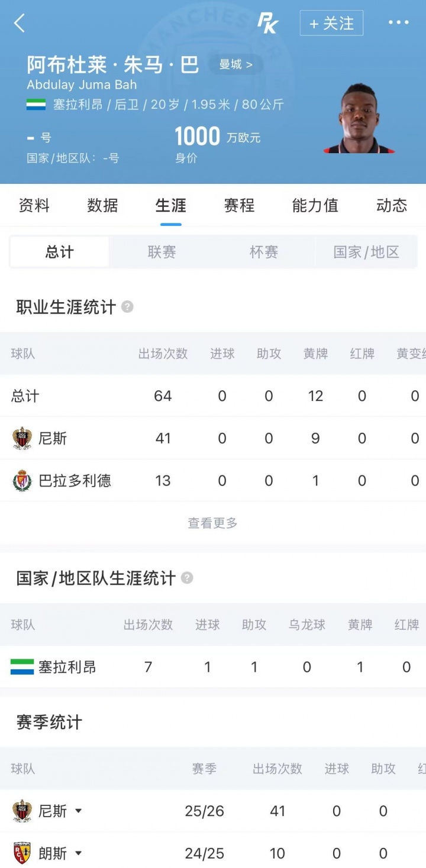Tap the 尼斯 club crest in career stats
This screenshot has width=426, height=868.
coord(22,438)
